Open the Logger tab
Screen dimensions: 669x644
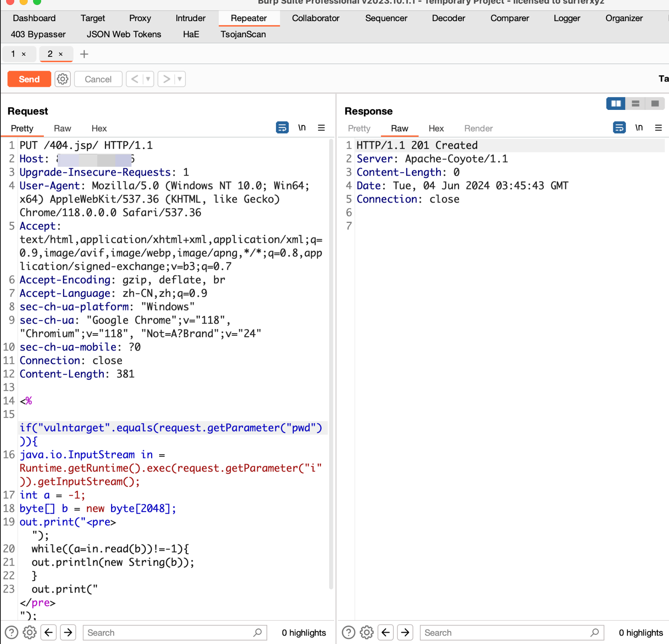(x=567, y=18)
